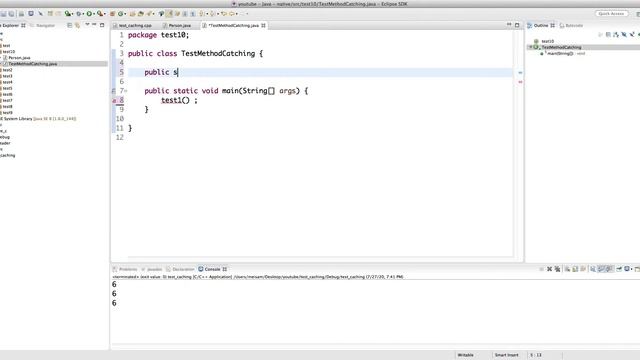This screenshot has height=360, width=640.
Task: Click the Quick Access search field
Action: (x=611, y=13)
